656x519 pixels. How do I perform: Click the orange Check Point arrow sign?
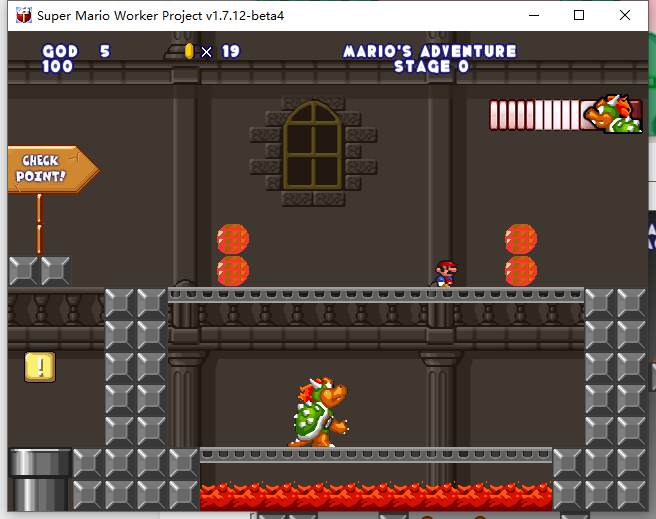pos(50,169)
